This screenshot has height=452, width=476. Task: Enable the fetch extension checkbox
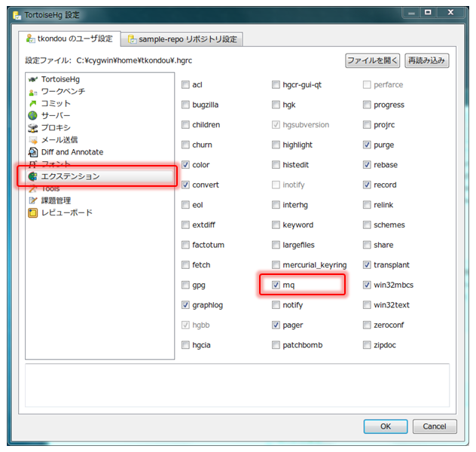click(185, 265)
